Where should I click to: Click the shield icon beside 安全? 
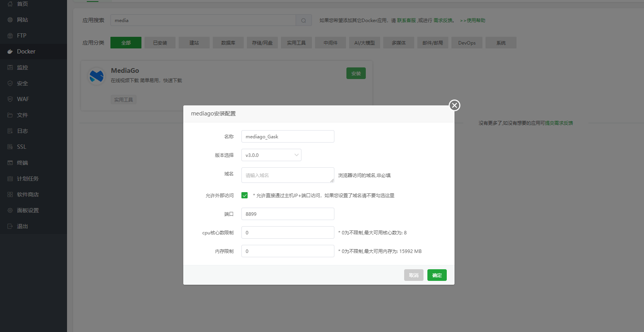pyautogui.click(x=10, y=83)
